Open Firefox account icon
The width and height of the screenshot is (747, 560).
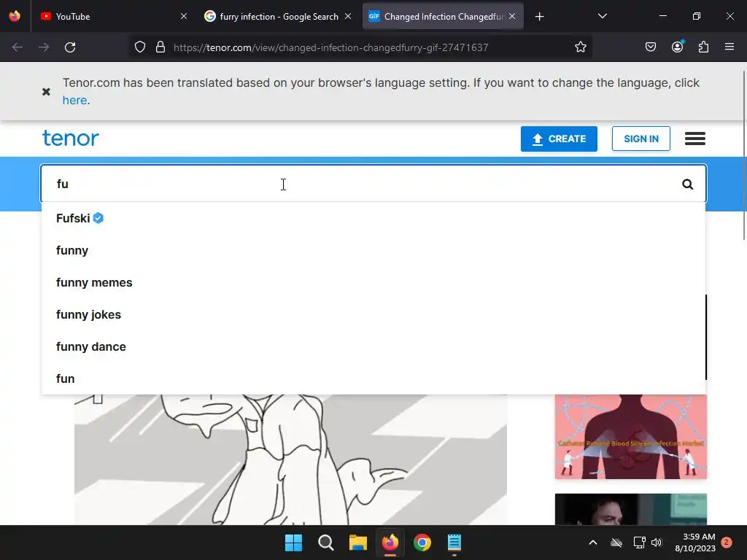677,47
